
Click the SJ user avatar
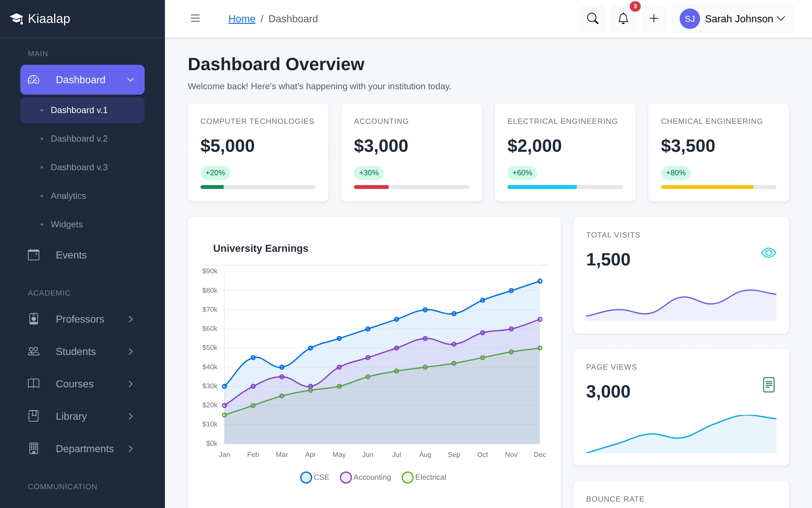point(690,19)
